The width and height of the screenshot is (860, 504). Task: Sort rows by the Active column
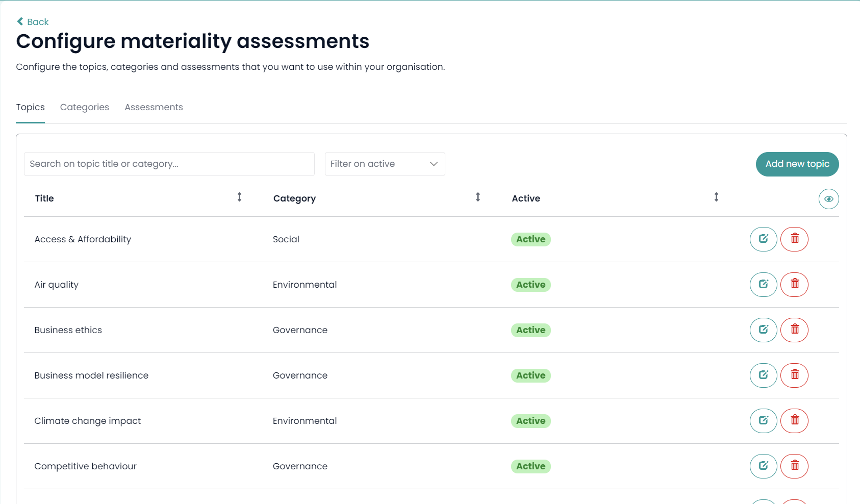coord(716,197)
